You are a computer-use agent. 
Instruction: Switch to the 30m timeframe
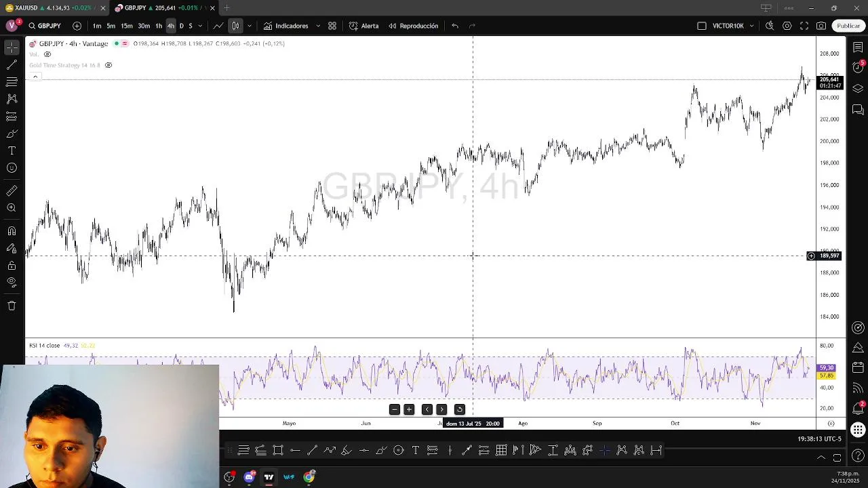[144, 26]
